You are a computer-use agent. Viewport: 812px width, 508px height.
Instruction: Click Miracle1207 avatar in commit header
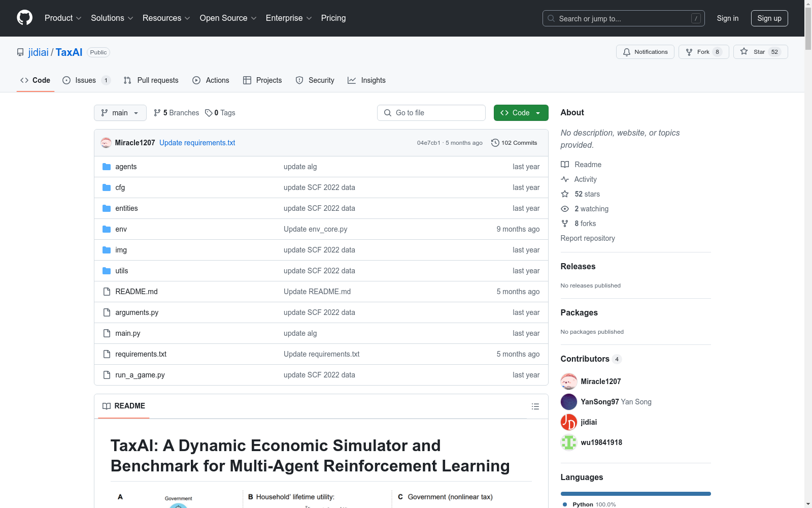click(x=106, y=143)
